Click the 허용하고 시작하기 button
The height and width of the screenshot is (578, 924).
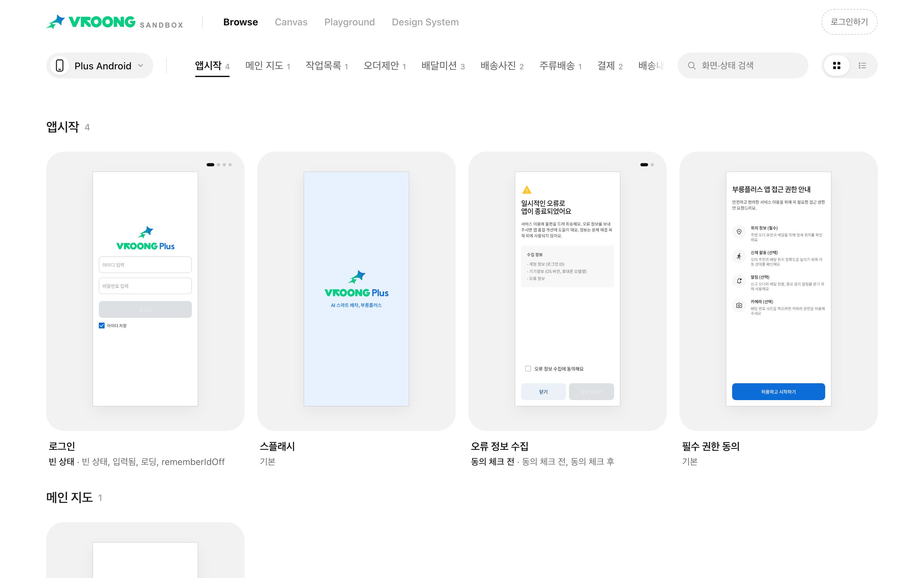(x=778, y=391)
